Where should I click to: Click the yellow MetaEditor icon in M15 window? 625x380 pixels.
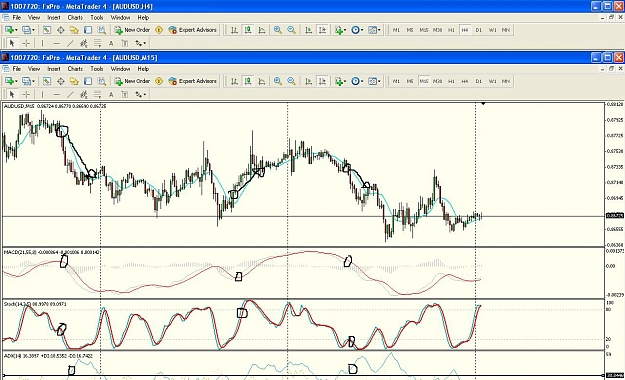tap(159, 81)
